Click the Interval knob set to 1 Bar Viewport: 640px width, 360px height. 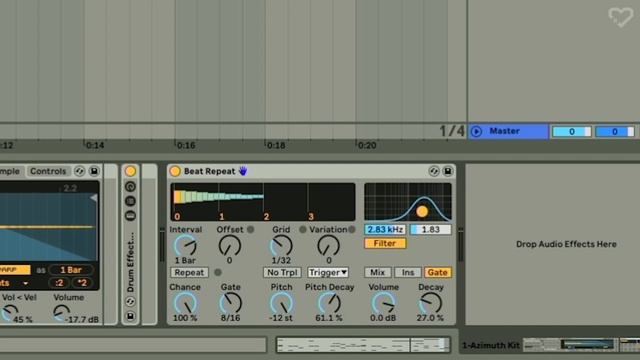pyautogui.click(x=186, y=246)
